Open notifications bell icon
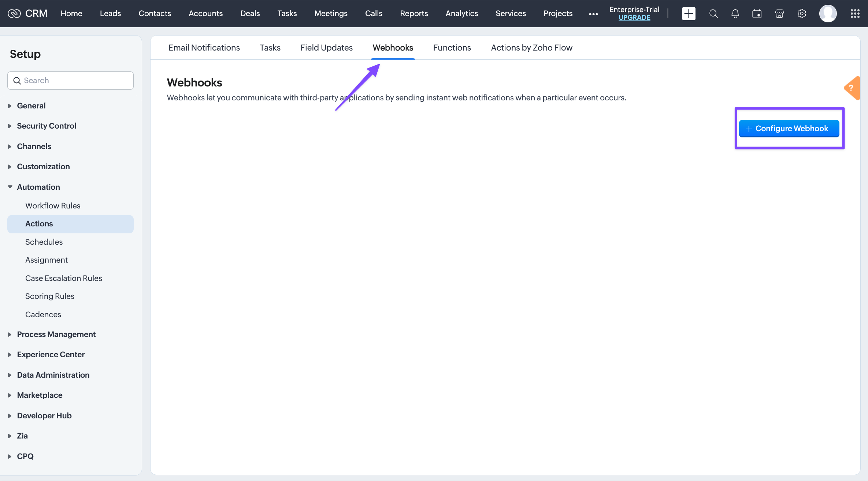 (x=735, y=14)
